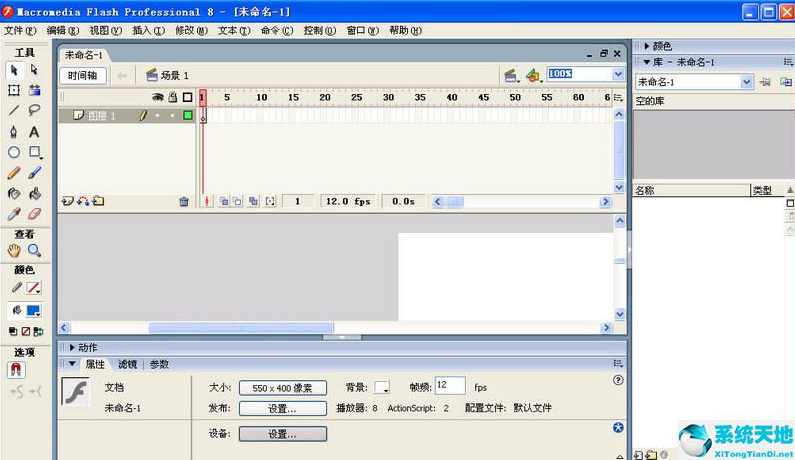The height and width of the screenshot is (460, 795).
Task: Select the Selection arrow tool
Action: coord(14,70)
